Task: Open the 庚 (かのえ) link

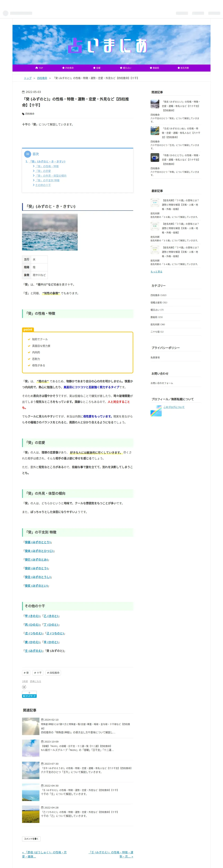Action: coord(32,643)
